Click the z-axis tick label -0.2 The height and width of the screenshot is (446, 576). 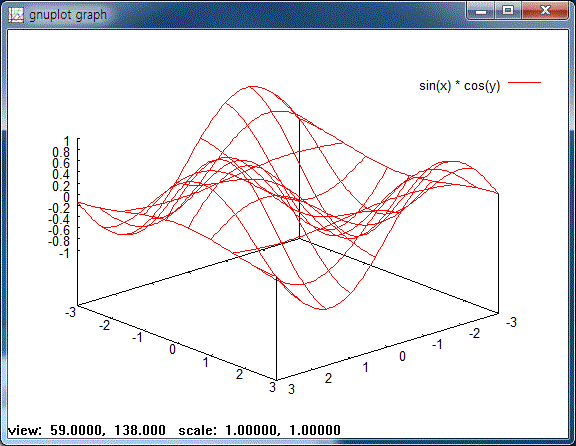[59, 208]
